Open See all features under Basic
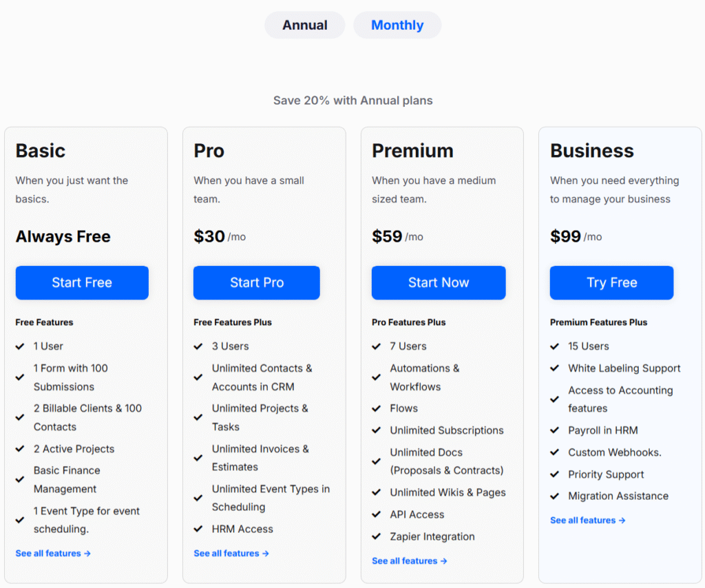The height and width of the screenshot is (588, 705). pos(53,554)
